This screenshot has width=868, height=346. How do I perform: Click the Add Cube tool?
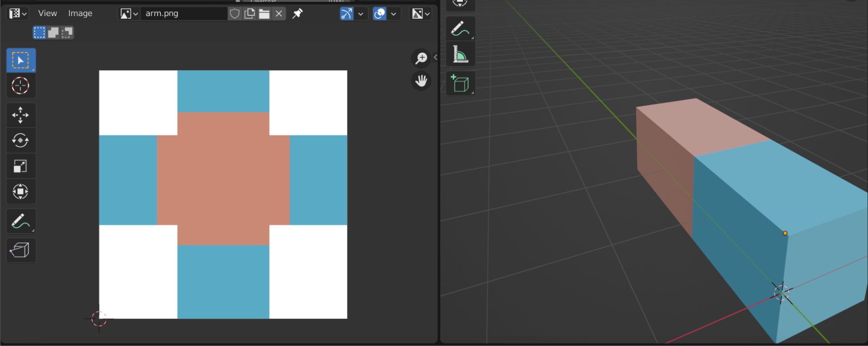coord(460,83)
